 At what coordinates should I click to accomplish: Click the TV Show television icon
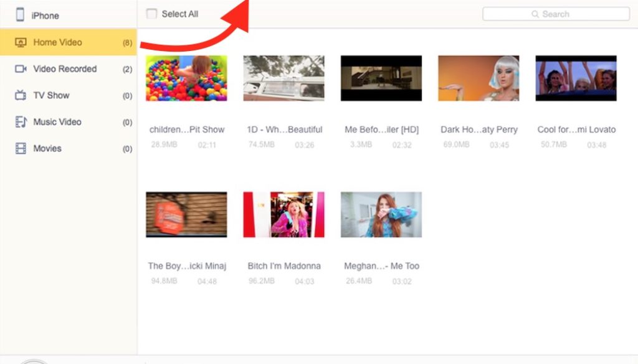21,95
